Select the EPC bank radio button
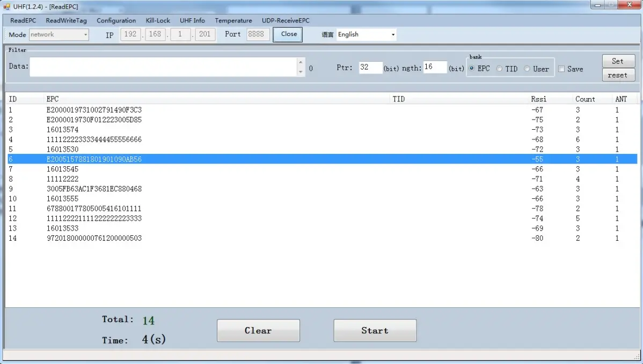Viewport: 643px width, 364px height. coord(472,69)
